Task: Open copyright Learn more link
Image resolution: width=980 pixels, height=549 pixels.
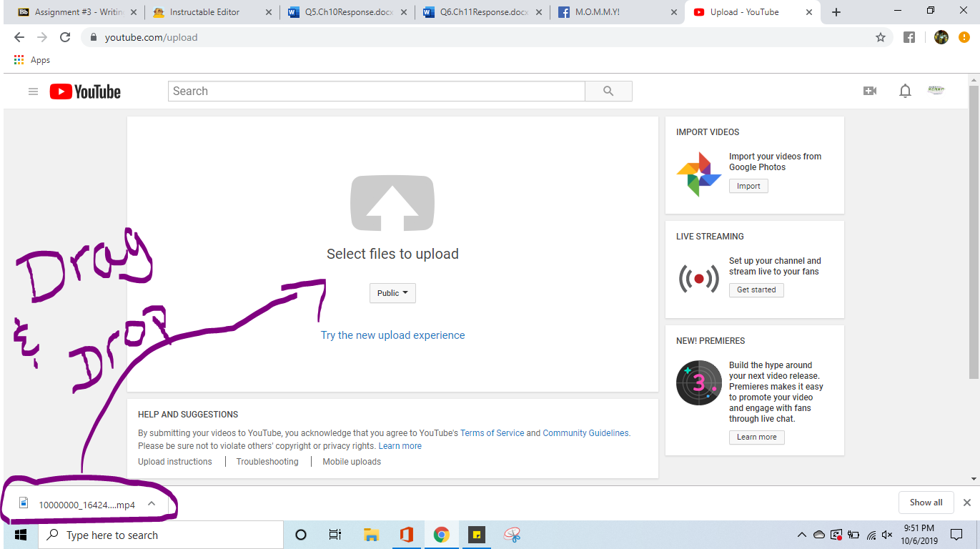Action: click(400, 446)
